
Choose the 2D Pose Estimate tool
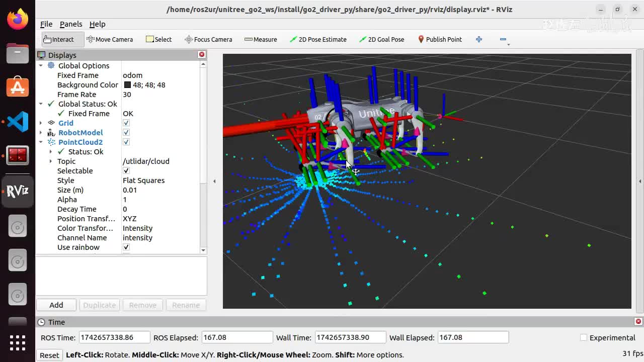[318, 39]
